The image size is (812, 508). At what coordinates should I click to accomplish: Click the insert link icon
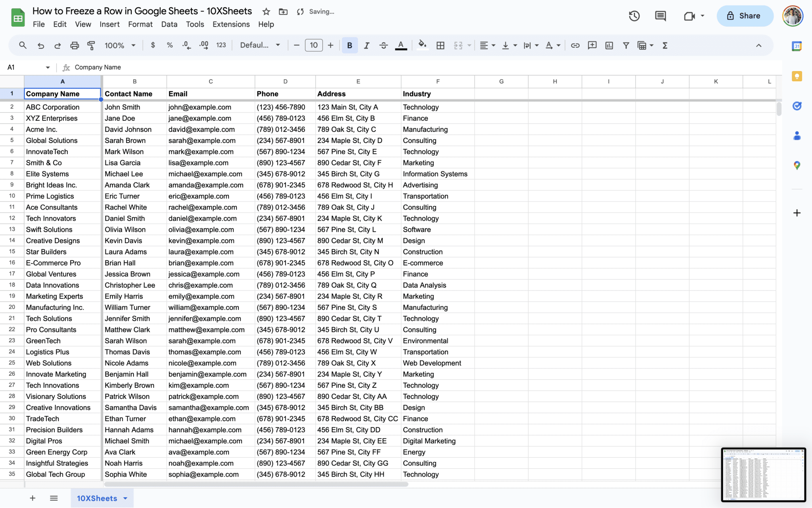575,45
